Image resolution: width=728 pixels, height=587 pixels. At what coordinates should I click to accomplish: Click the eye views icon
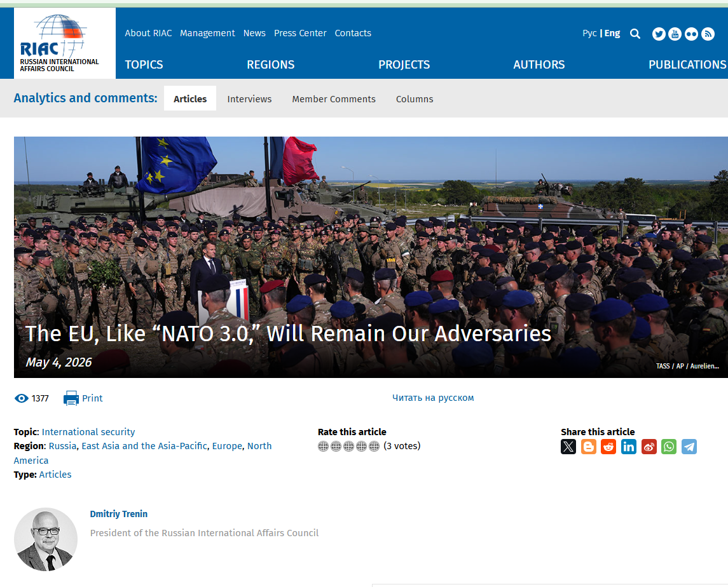click(x=22, y=398)
